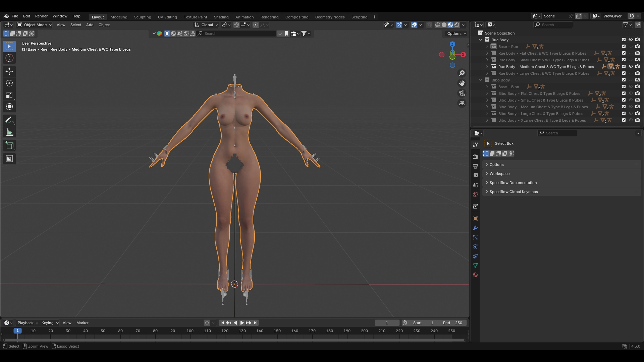Choose the Annotate tool
The width and height of the screenshot is (644, 362).
tap(9, 120)
